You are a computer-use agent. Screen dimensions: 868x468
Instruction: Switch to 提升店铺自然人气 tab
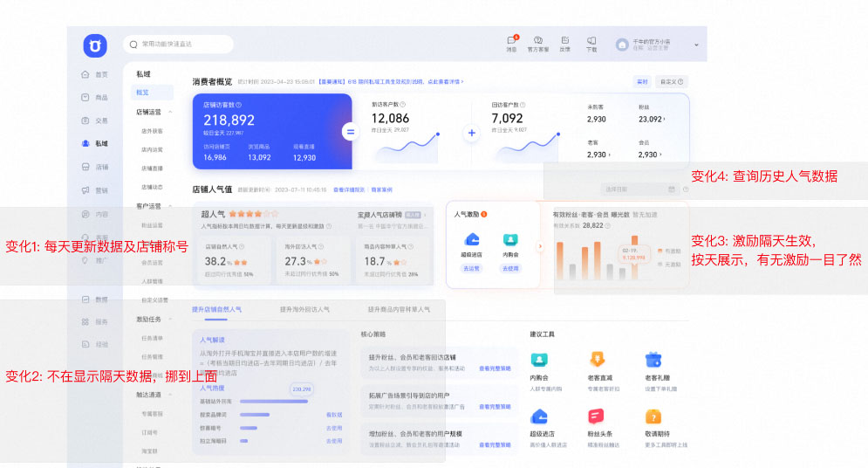(x=216, y=310)
